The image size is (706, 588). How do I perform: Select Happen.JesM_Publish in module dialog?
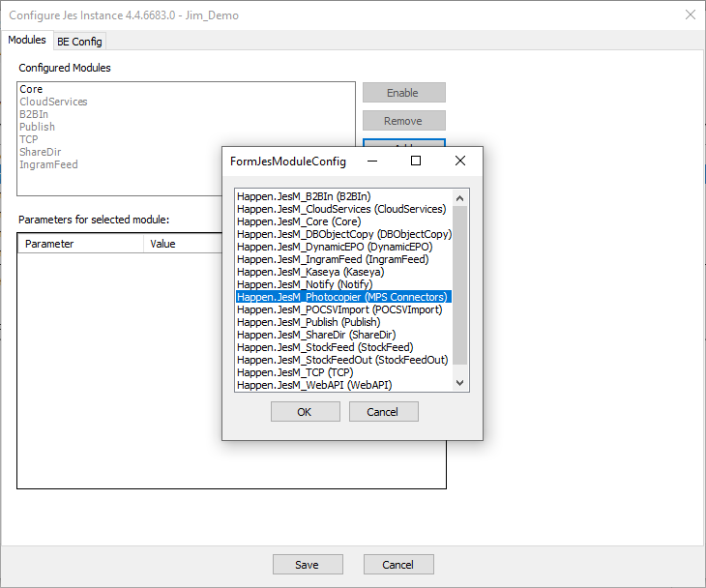(x=309, y=322)
